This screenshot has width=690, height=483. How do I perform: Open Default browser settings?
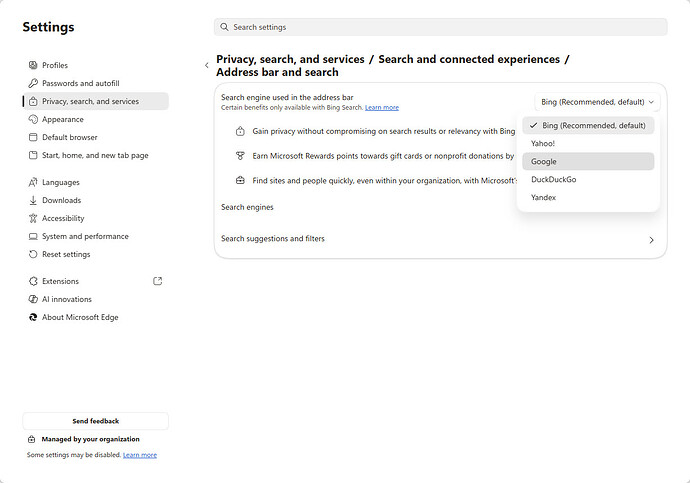coord(95,137)
